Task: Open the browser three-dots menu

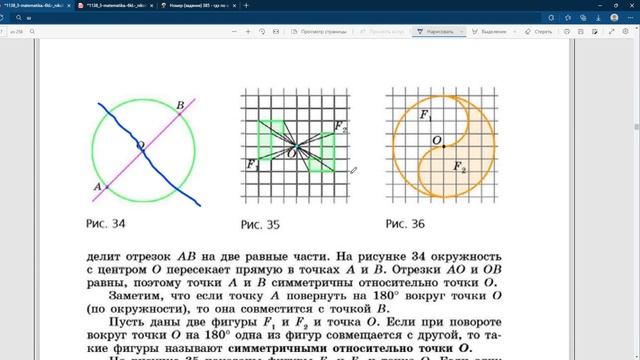Action: tap(631, 18)
